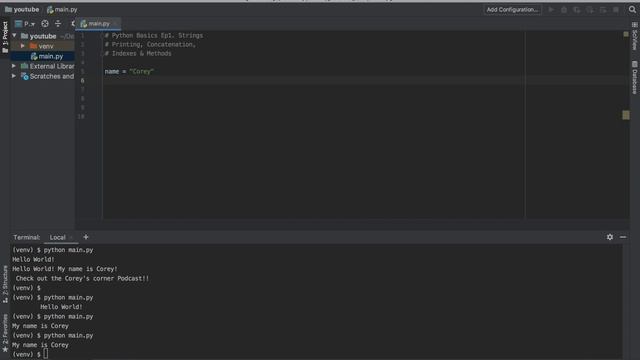Open the Database side tab
The image size is (640, 360).
635,78
